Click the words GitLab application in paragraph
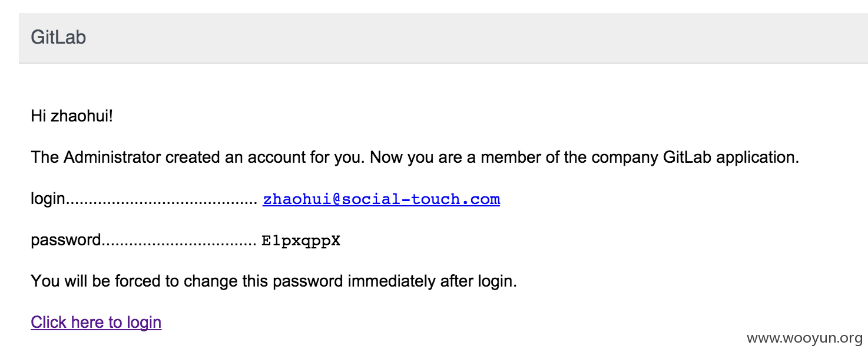This screenshot has width=868, height=355. tap(731, 157)
